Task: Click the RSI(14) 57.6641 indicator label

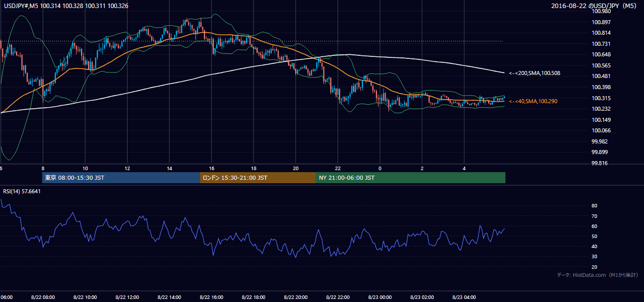Action: 22,191
